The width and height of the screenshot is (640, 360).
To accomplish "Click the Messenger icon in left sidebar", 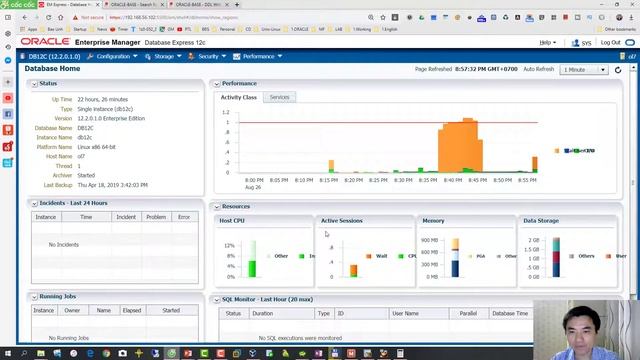I will [x=8, y=60].
